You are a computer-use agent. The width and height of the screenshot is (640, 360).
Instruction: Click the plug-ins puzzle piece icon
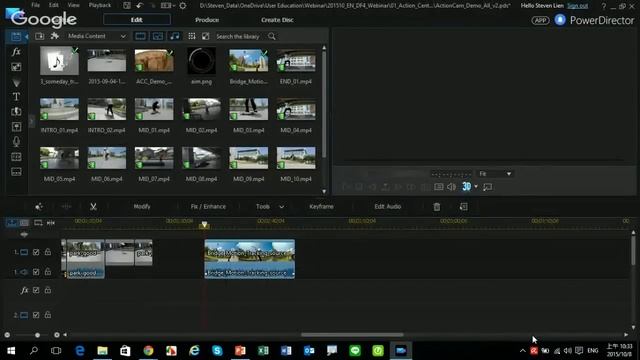54,36
